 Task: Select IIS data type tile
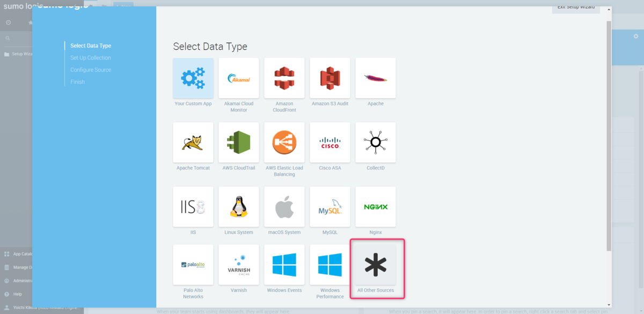(193, 207)
